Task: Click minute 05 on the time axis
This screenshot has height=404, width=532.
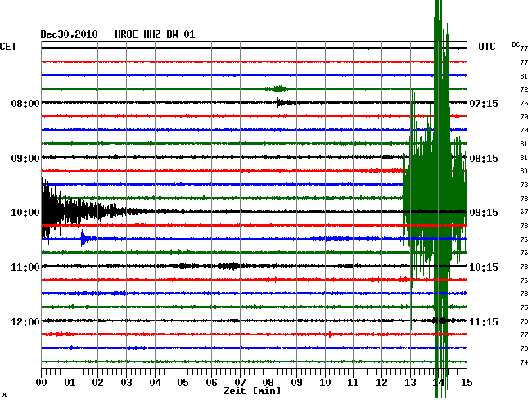Action: pyautogui.click(x=183, y=382)
